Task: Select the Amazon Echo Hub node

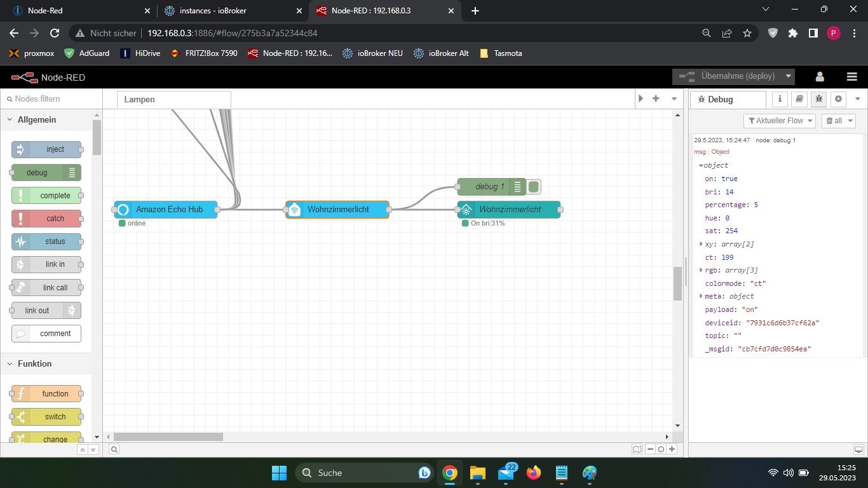Action: click(166, 209)
